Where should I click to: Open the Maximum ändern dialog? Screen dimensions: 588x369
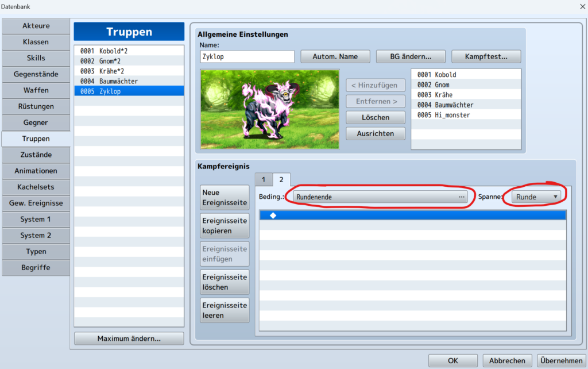click(128, 338)
